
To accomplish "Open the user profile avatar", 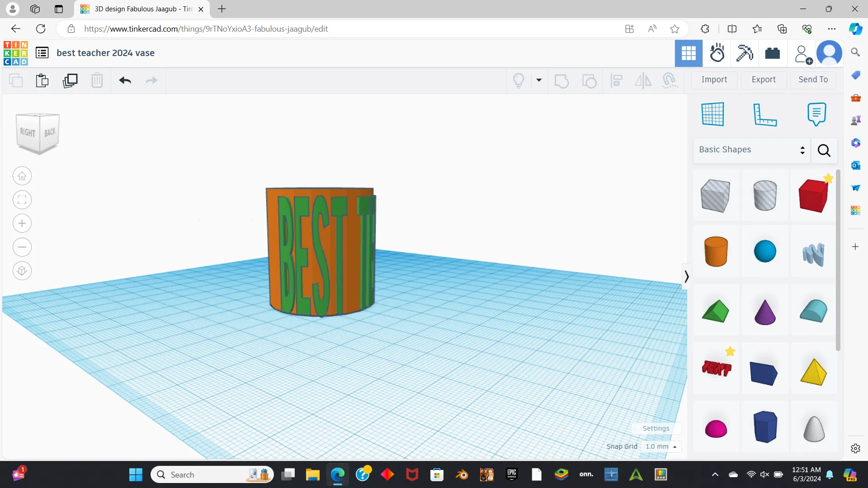I will [829, 53].
